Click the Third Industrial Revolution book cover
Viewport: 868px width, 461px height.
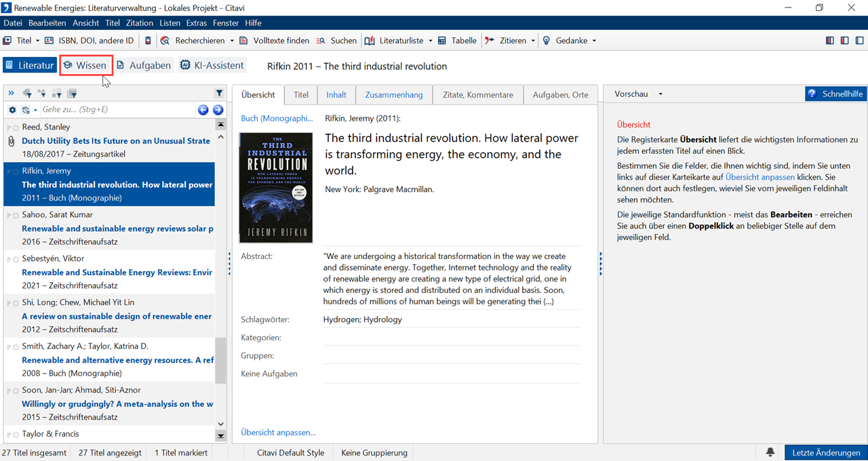point(276,187)
